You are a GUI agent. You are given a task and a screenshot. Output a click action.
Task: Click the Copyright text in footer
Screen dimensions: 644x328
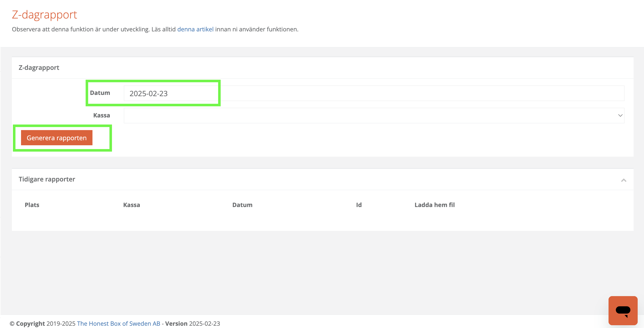[30, 323]
